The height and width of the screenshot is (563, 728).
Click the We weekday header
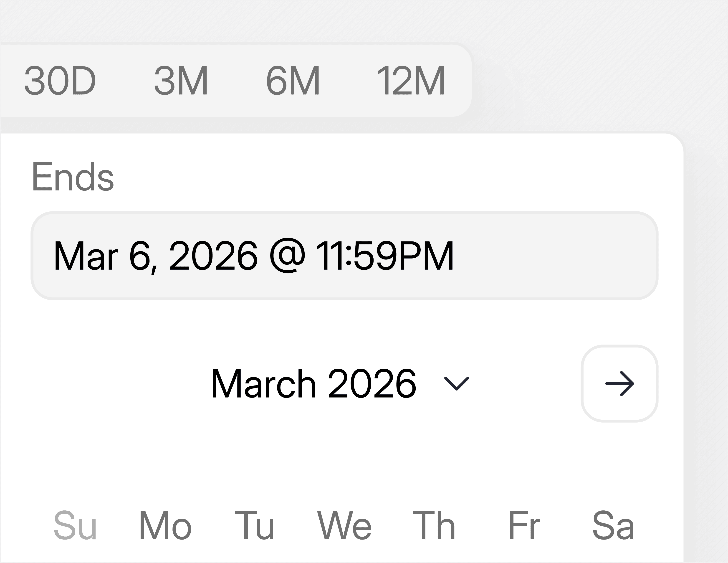344,526
